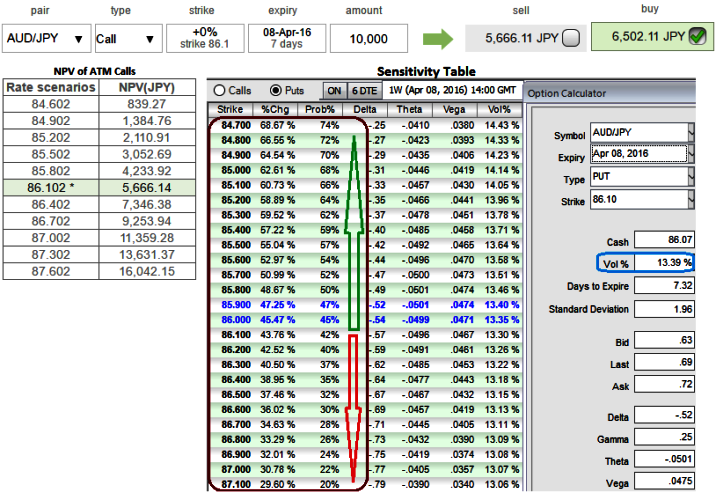Image resolution: width=716 pixels, height=493 pixels.
Task: Open the AUD/JPY pair dropdown
Action: pos(75,40)
